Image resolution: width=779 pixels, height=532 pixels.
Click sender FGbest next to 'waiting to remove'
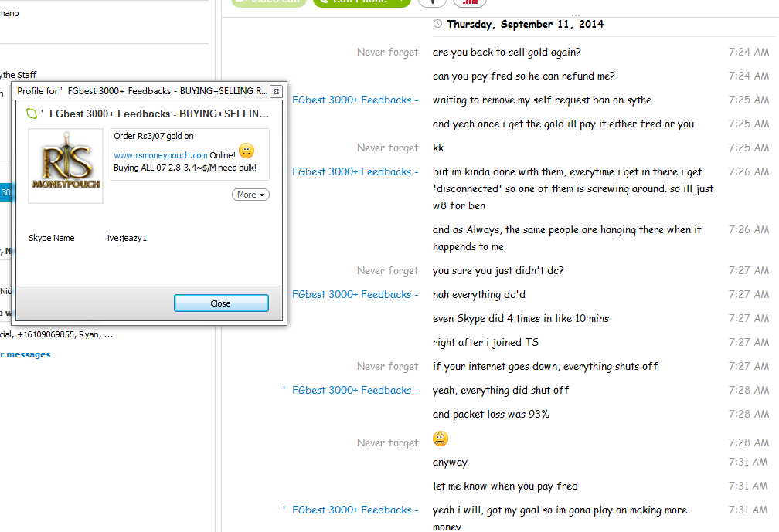click(355, 100)
